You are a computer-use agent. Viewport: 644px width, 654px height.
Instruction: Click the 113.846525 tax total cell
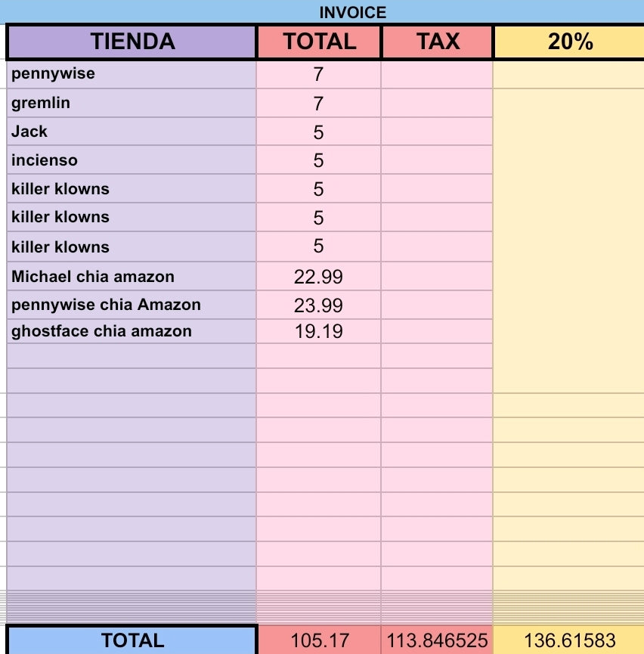[437, 640]
